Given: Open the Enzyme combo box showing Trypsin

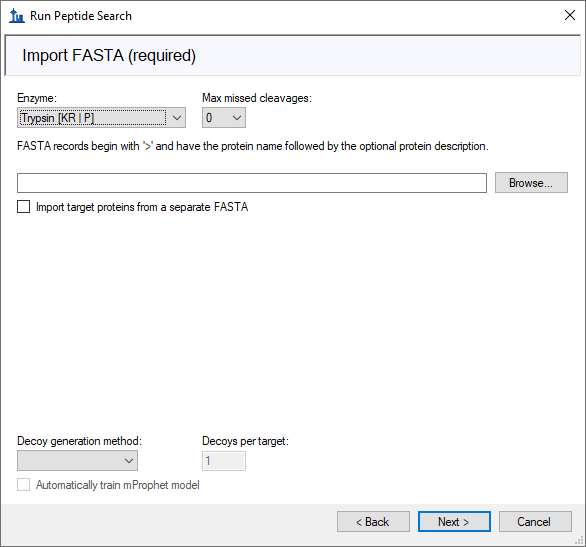Looking at the screenshot, I should tap(101, 118).
